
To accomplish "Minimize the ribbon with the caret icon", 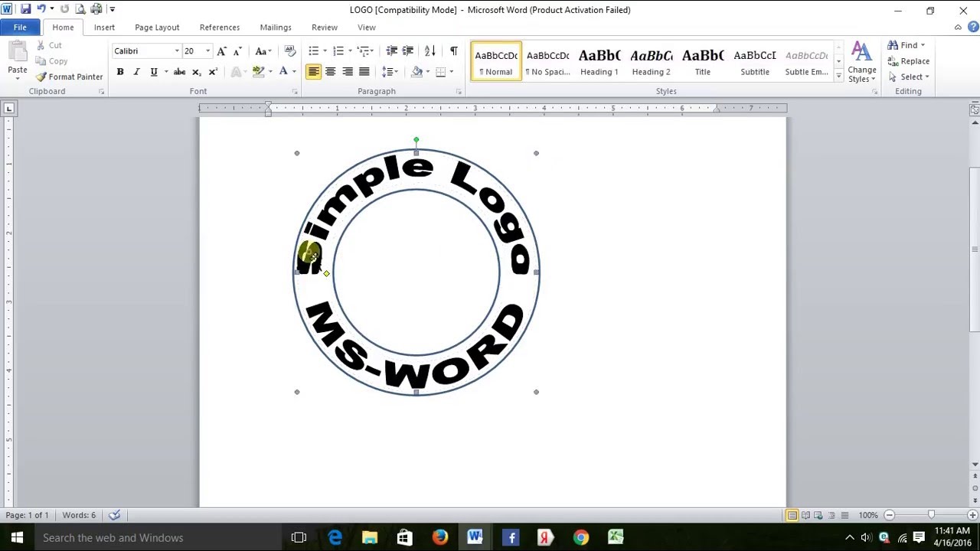I will coord(958,28).
